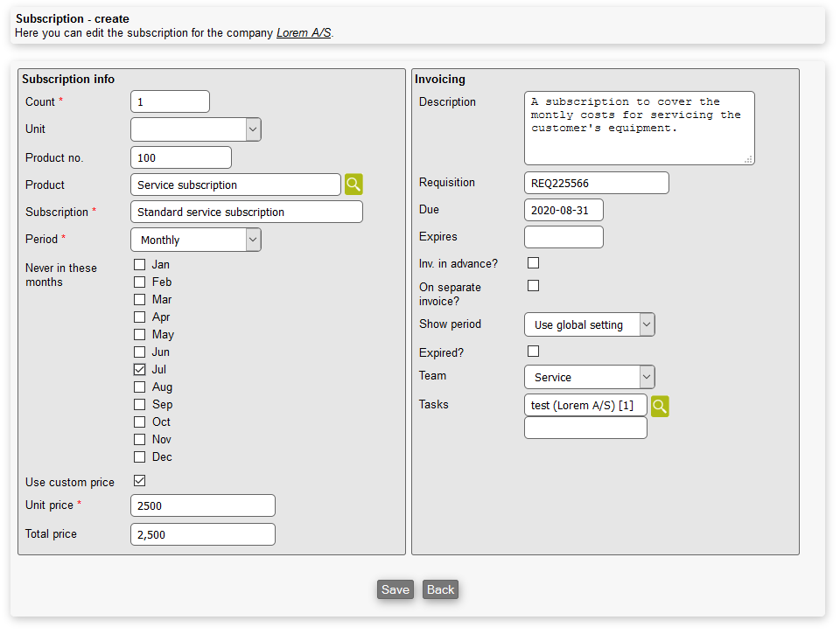Click the Product search magnifier icon
840x634 pixels.
(353, 185)
